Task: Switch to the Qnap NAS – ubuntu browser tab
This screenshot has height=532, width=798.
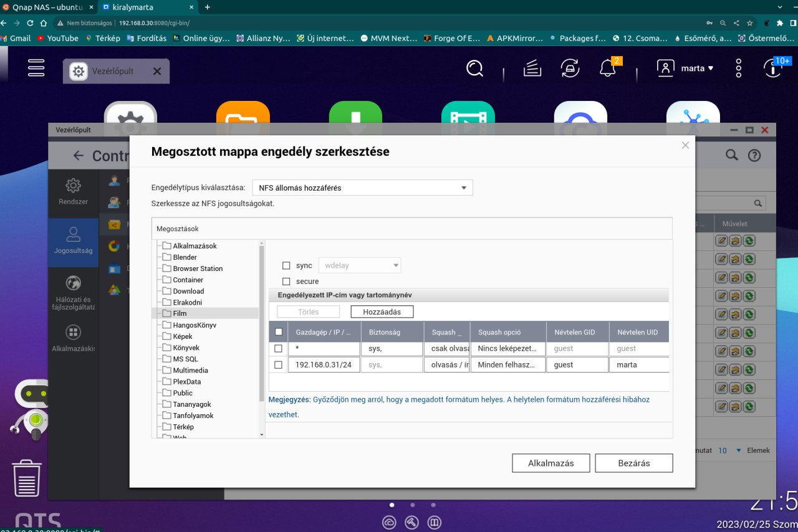Action: (x=47, y=7)
